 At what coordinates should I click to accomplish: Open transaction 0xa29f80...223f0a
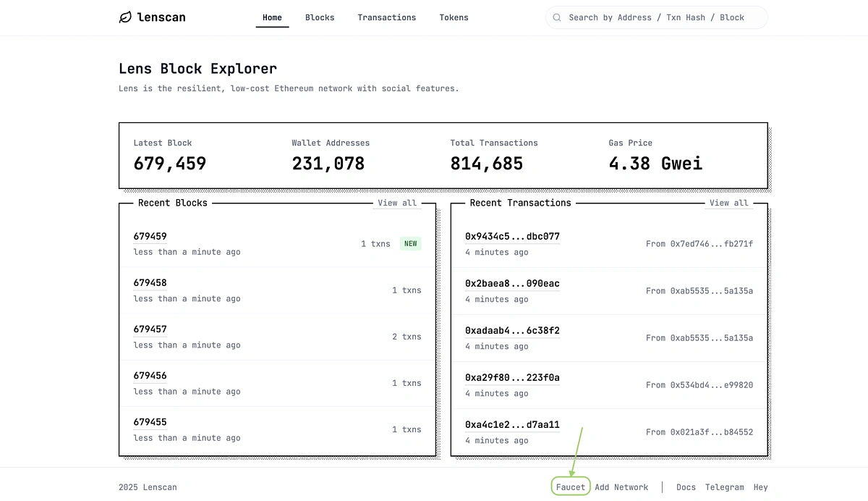pyautogui.click(x=512, y=378)
